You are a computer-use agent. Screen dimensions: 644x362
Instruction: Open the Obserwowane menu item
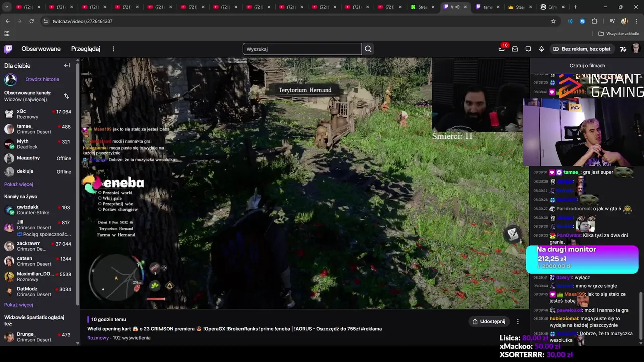(x=41, y=49)
